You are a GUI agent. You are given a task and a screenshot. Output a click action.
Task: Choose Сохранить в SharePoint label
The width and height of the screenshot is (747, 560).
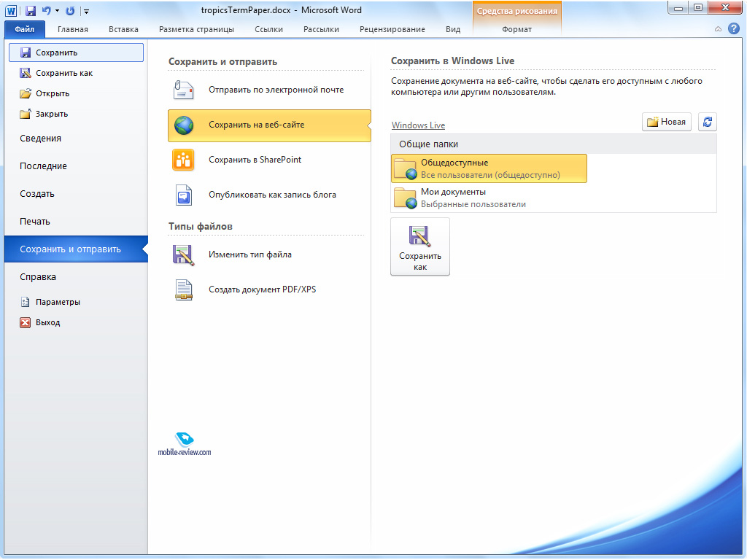pos(255,160)
